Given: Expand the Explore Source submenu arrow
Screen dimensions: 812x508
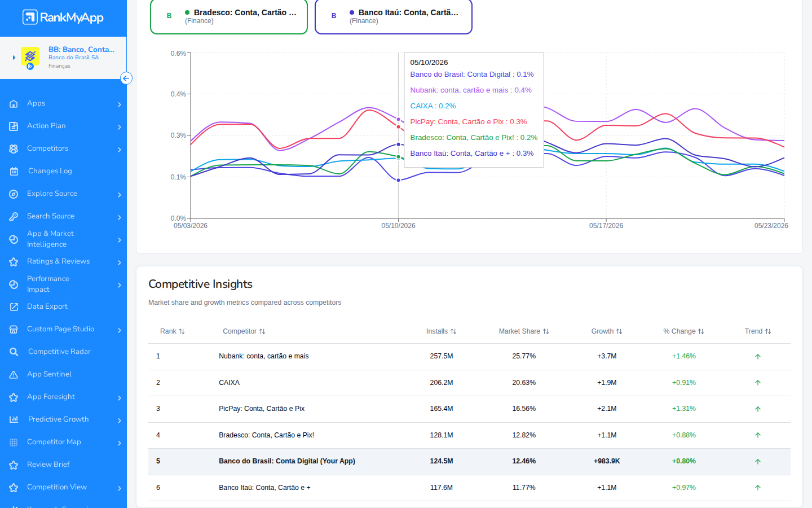Looking at the screenshot, I should coord(120,195).
